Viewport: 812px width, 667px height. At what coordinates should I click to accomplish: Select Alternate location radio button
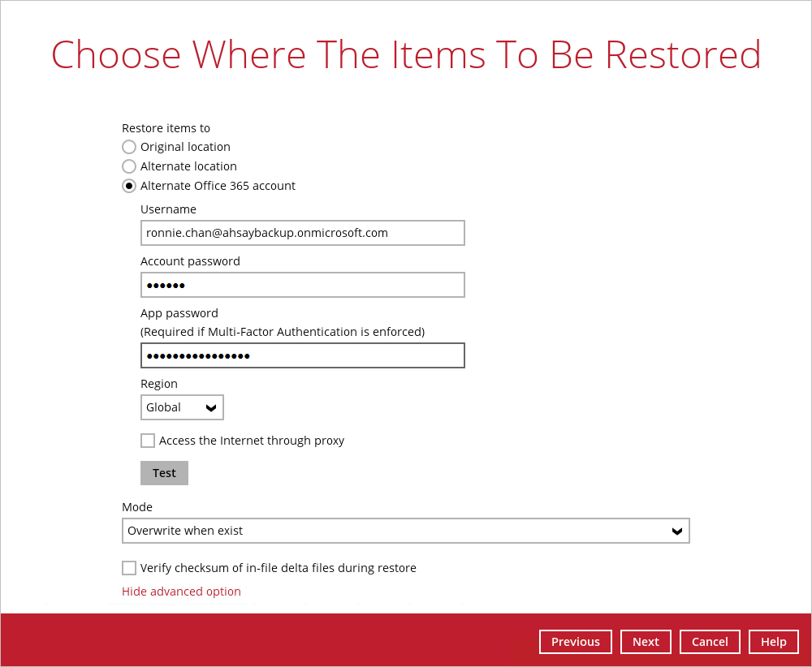coord(129,166)
